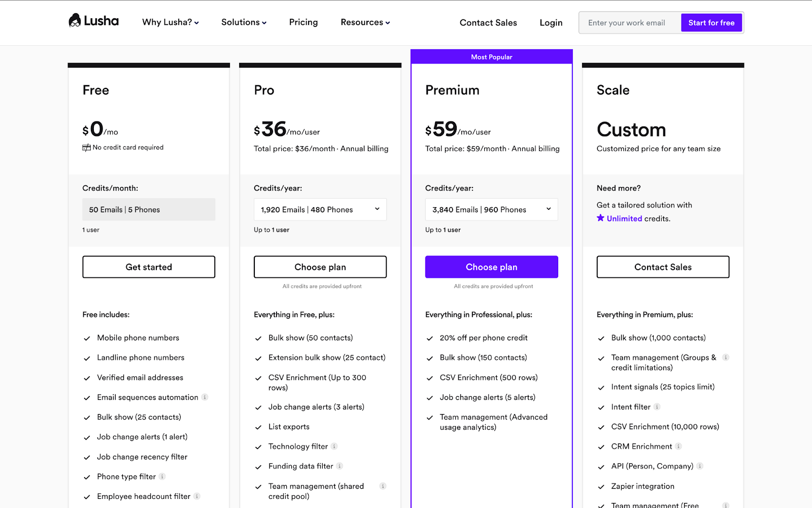Expand the Resources navigation menu

(365, 22)
